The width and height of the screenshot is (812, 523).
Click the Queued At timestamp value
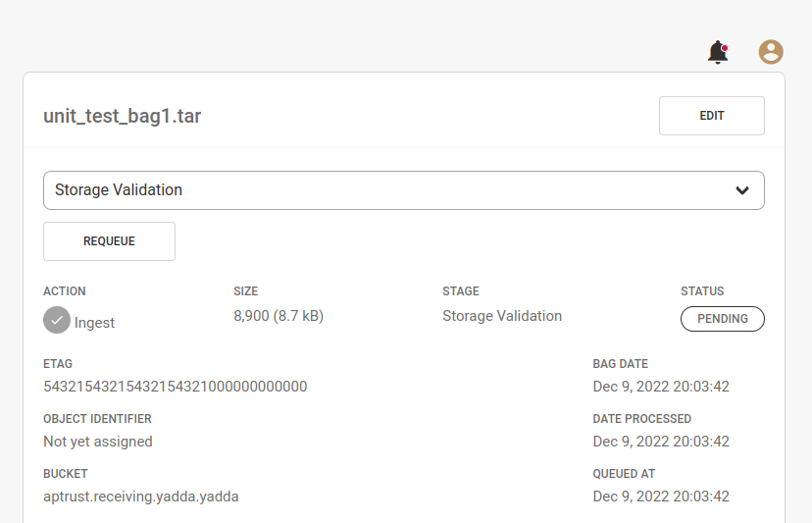coord(661,497)
